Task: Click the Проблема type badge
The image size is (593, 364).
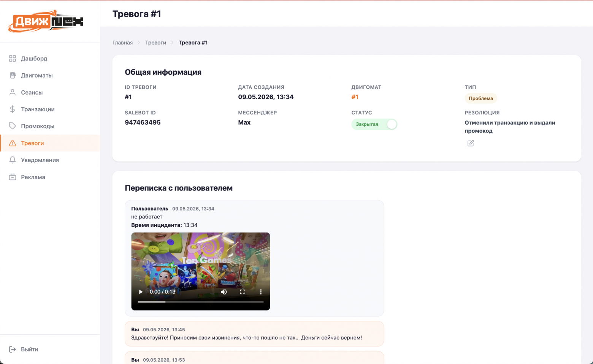Action: 480,98
